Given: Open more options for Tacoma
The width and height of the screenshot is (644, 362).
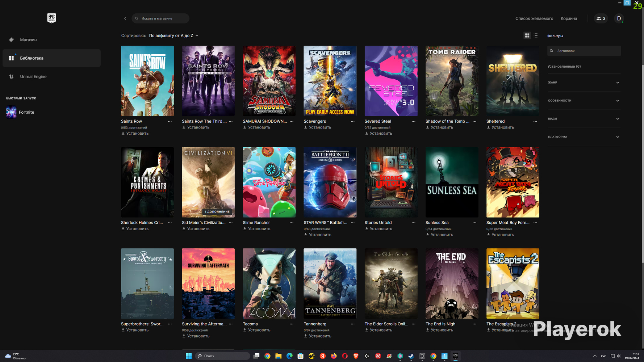Looking at the screenshot, I should [x=292, y=324].
